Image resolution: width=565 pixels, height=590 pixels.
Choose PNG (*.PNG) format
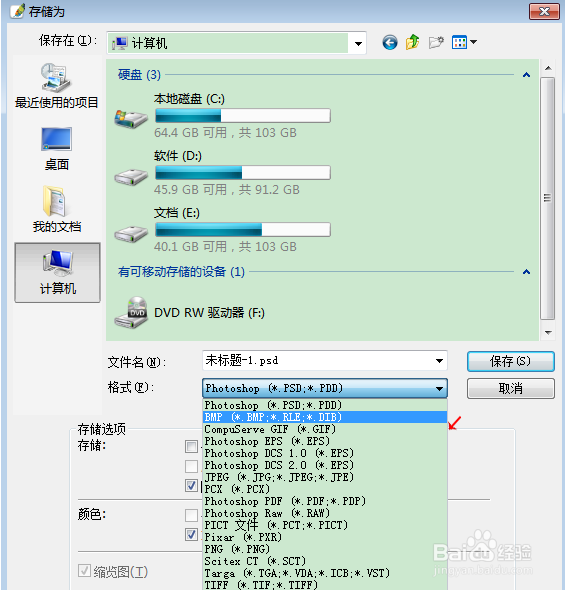click(x=325, y=549)
